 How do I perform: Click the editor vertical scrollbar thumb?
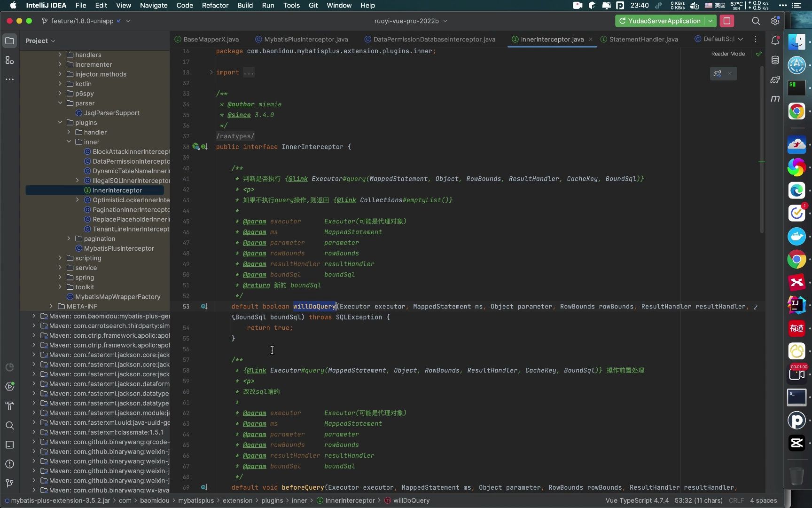762,149
